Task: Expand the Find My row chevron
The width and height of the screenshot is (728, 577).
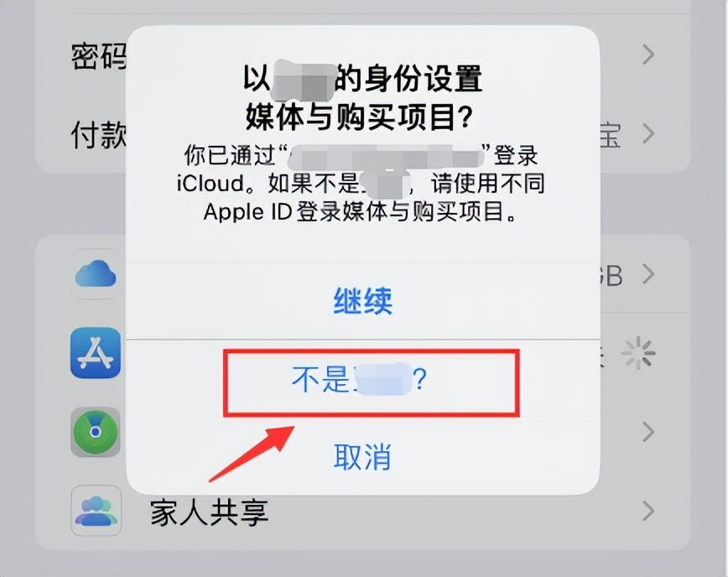Action: (648, 432)
